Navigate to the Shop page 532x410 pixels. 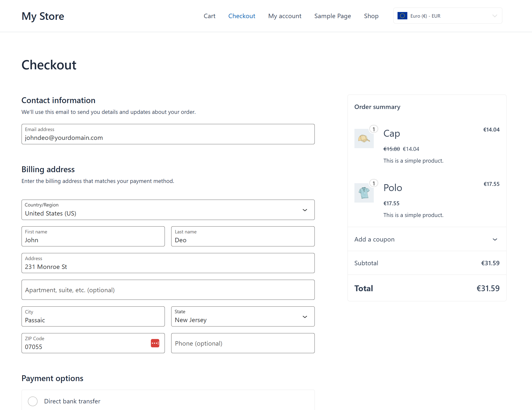click(371, 16)
